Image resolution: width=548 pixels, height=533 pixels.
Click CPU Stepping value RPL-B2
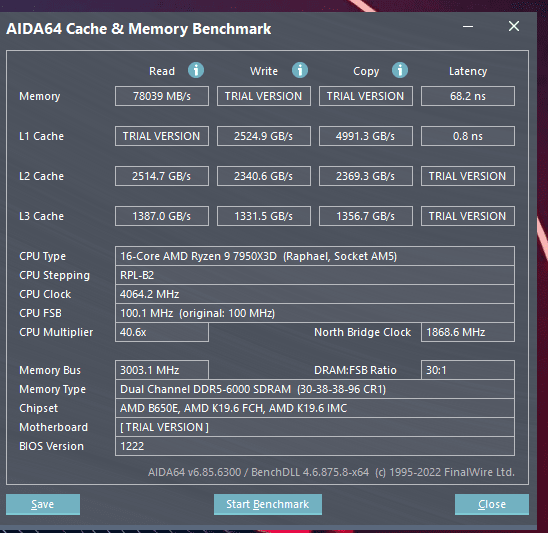pyautogui.click(x=315, y=275)
